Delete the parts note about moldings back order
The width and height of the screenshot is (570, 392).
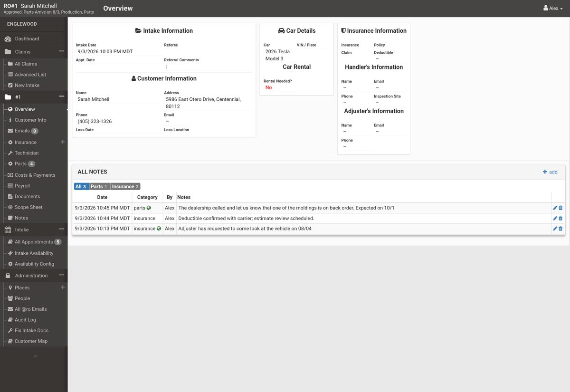560,208
